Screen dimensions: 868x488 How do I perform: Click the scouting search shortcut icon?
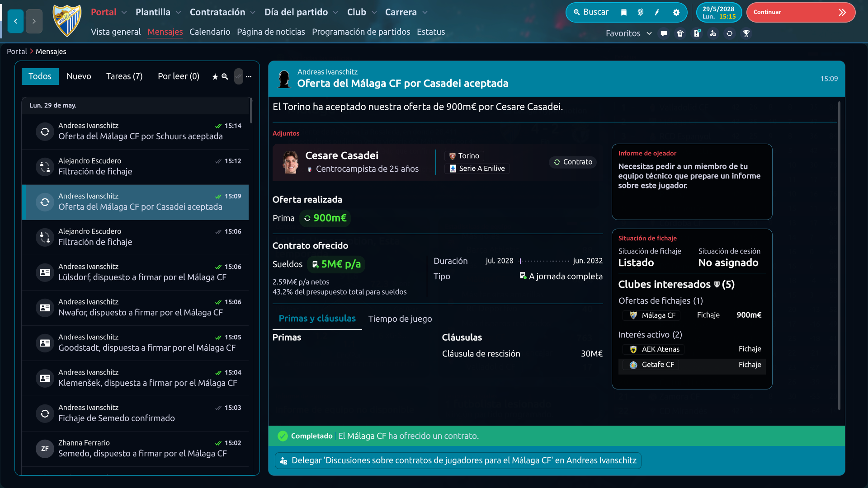click(713, 33)
